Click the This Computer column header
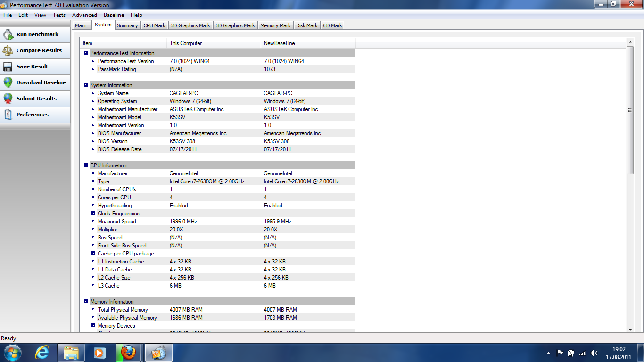Viewport: 644px width, 362px height. coord(215,43)
